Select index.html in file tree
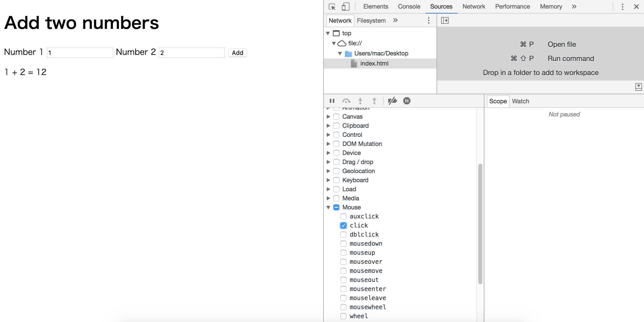This screenshot has width=644, height=322. [374, 63]
